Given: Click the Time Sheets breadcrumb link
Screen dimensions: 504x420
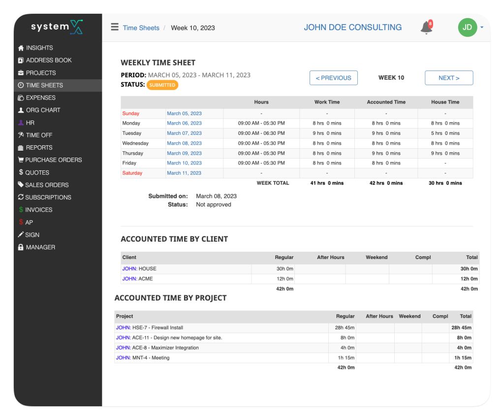Looking at the screenshot, I should (141, 28).
